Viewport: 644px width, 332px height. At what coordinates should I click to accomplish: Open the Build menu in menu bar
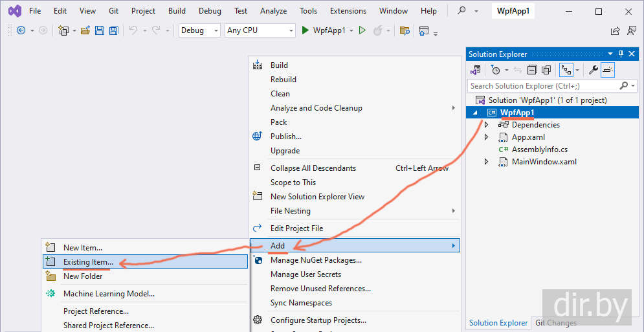point(177,11)
